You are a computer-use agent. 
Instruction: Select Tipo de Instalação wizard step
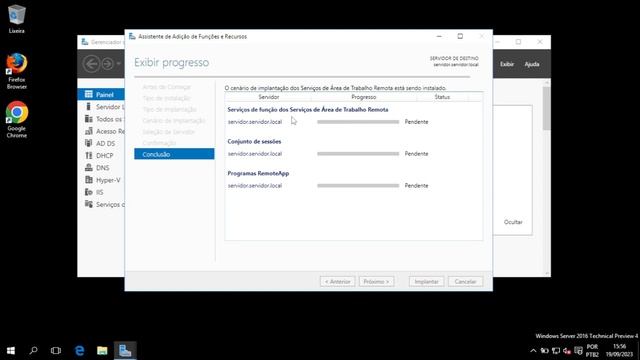(167, 98)
